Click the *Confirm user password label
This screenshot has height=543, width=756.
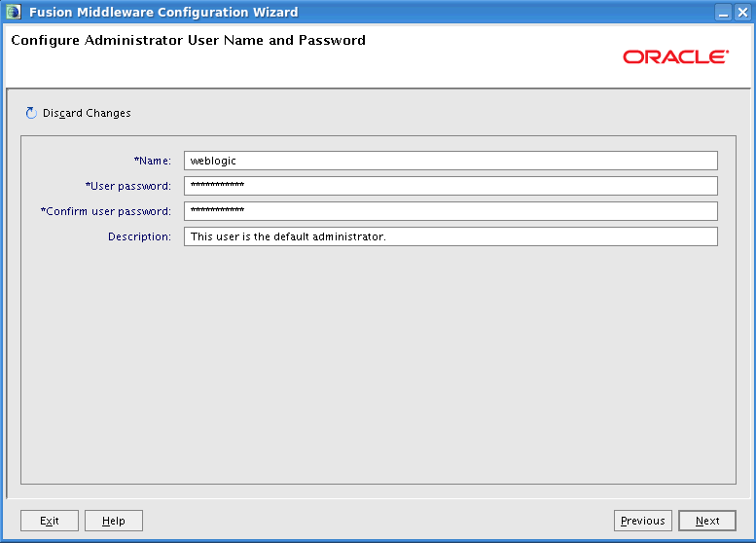click(106, 211)
